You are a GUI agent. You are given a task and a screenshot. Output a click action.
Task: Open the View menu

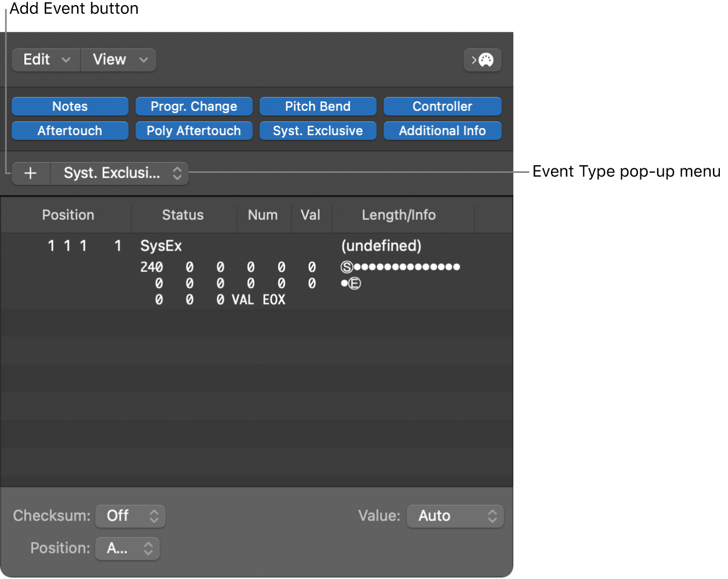[x=118, y=60]
